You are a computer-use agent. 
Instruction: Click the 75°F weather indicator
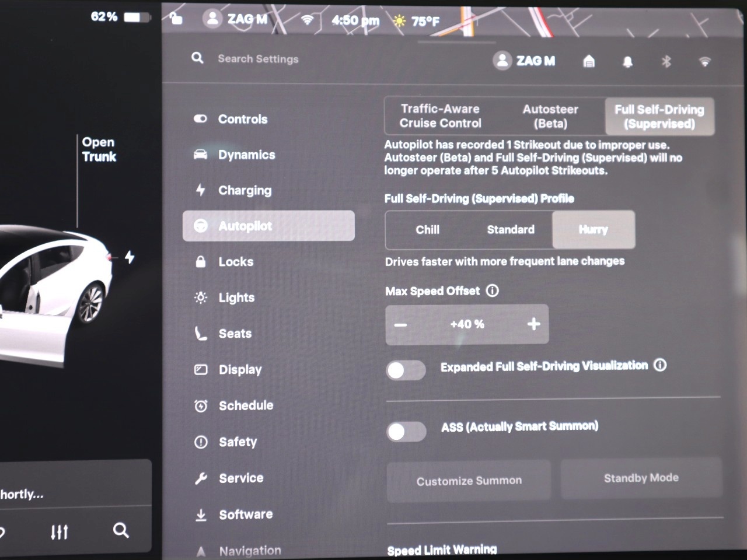point(416,22)
